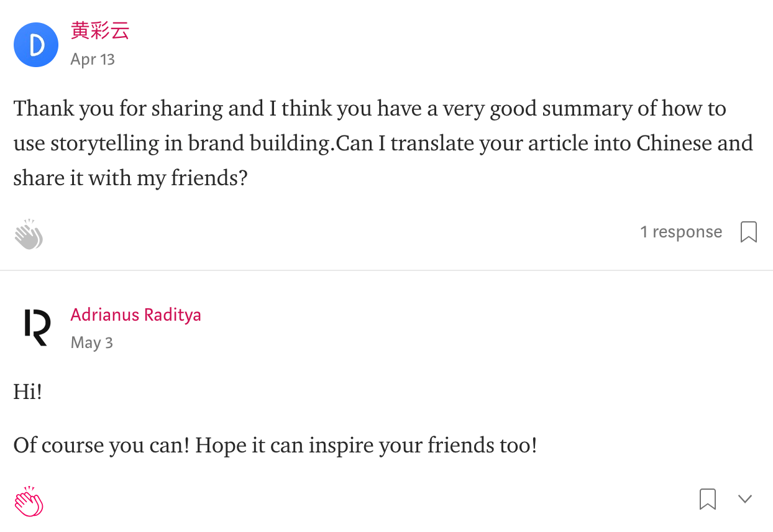Clap for Adrianus Raditya's reply

coord(29,501)
